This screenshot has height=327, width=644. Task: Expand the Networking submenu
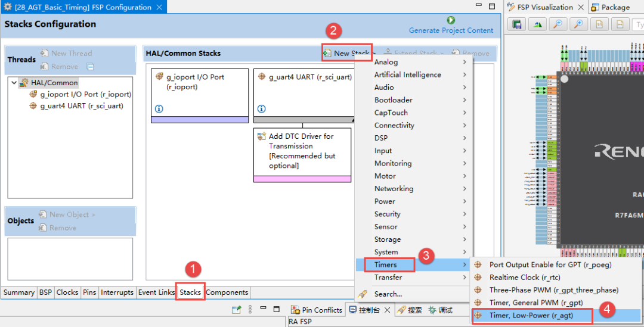[x=464, y=189]
